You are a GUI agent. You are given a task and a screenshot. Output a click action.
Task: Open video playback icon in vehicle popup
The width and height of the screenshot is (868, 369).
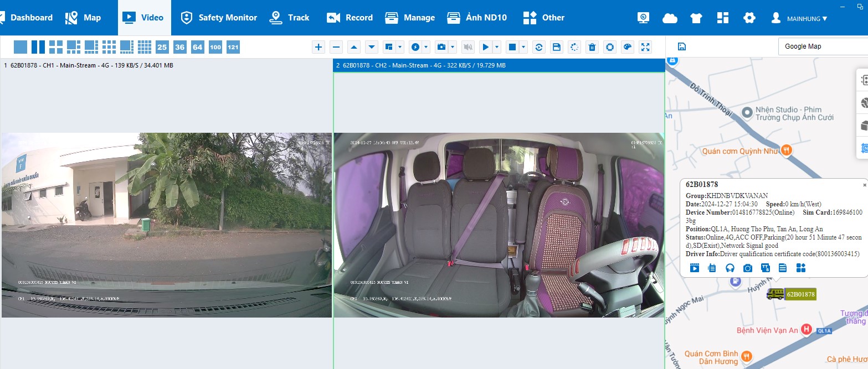(x=695, y=268)
